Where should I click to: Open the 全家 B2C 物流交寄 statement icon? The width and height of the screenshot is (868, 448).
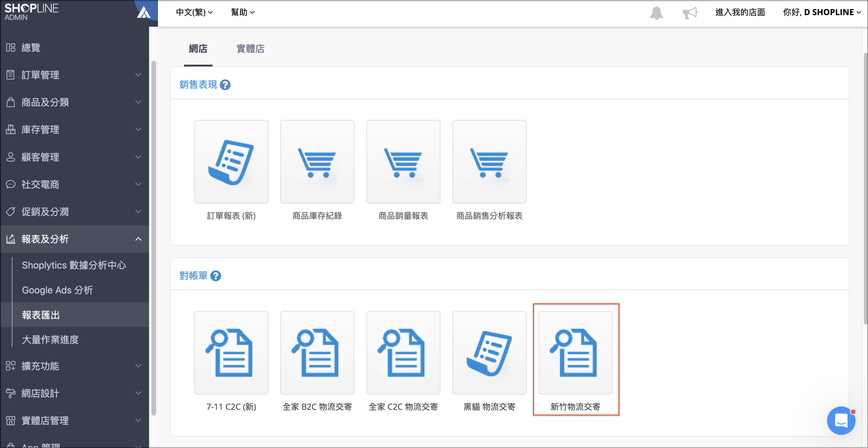[x=317, y=353]
